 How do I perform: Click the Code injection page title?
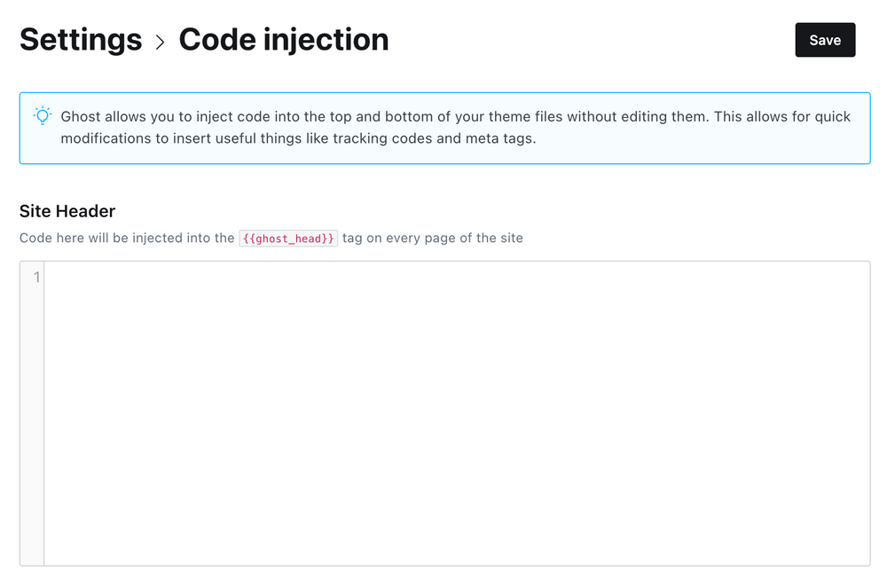pos(284,40)
